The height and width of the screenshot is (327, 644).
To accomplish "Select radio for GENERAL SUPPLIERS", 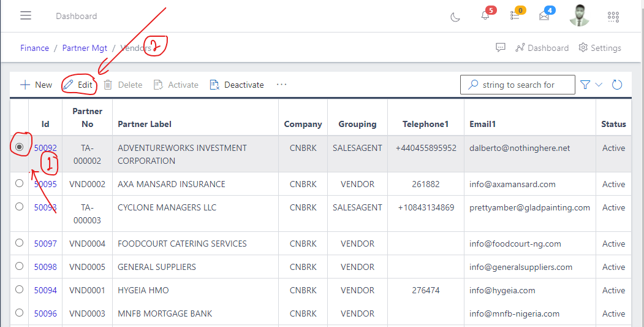I will 20,266.
